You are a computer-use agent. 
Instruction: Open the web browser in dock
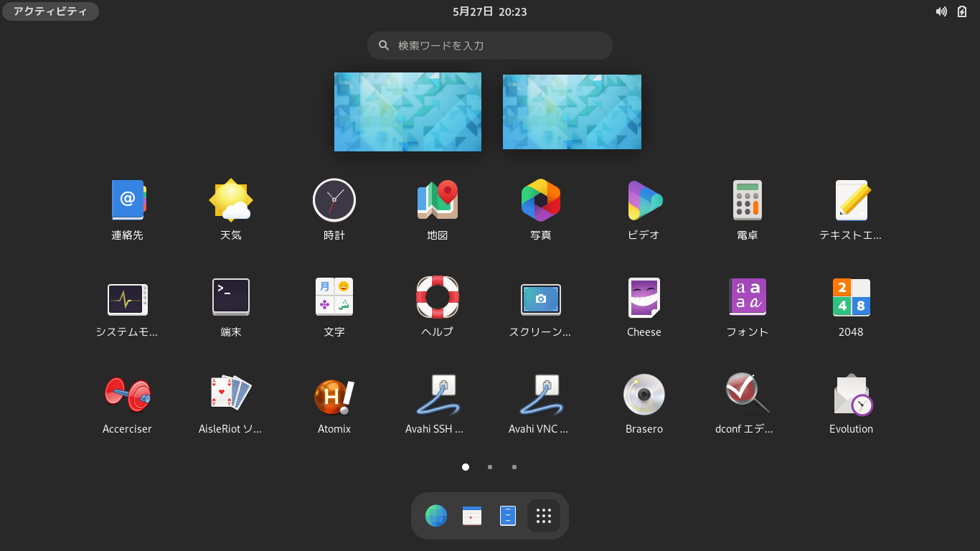(x=436, y=516)
